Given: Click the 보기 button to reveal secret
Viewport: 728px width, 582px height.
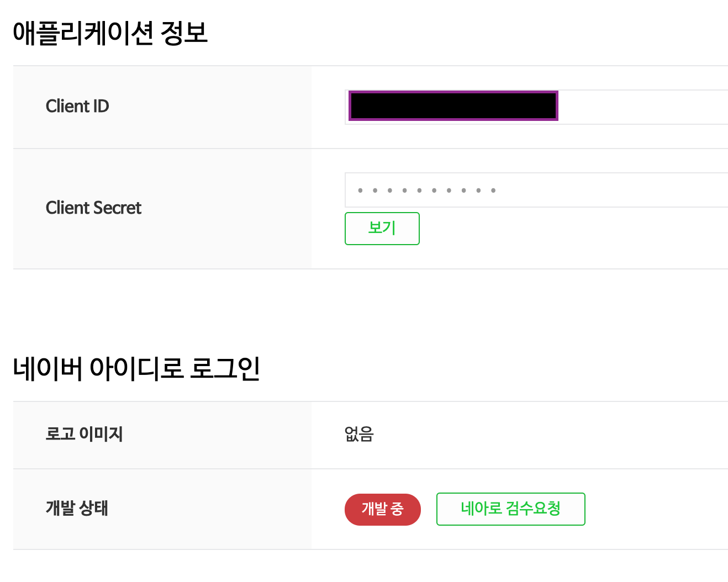Looking at the screenshot, I should [382, 228].
